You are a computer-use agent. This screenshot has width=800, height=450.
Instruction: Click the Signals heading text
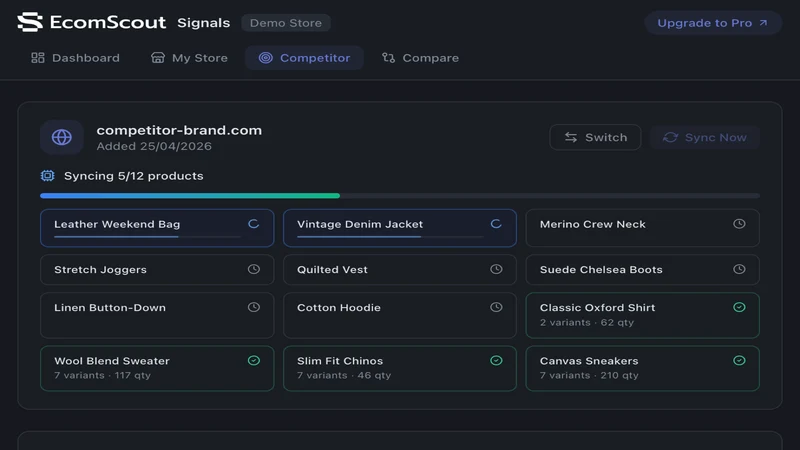click(204, 23)
